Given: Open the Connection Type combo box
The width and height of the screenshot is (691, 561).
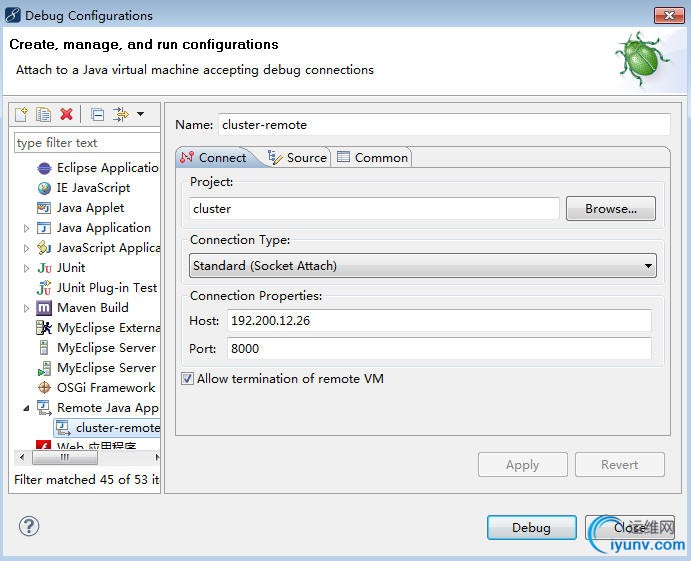Looking at the screenshot, I should tap(423, 266).
